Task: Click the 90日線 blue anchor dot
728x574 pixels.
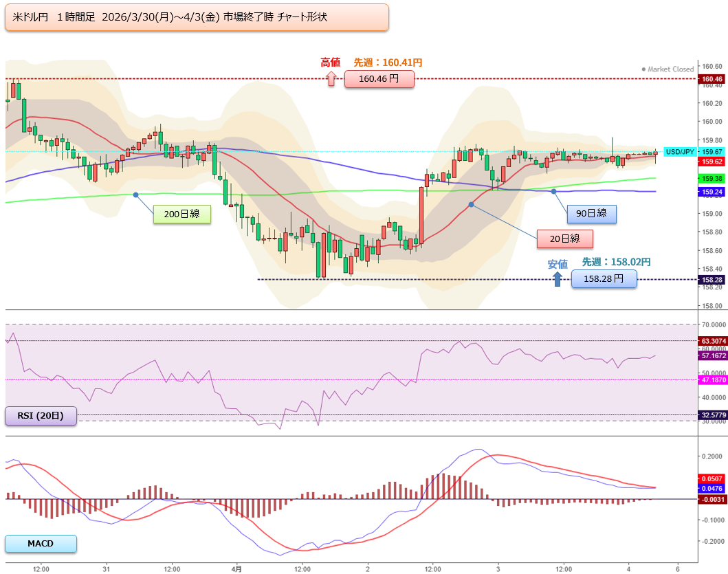Action: 553,191
